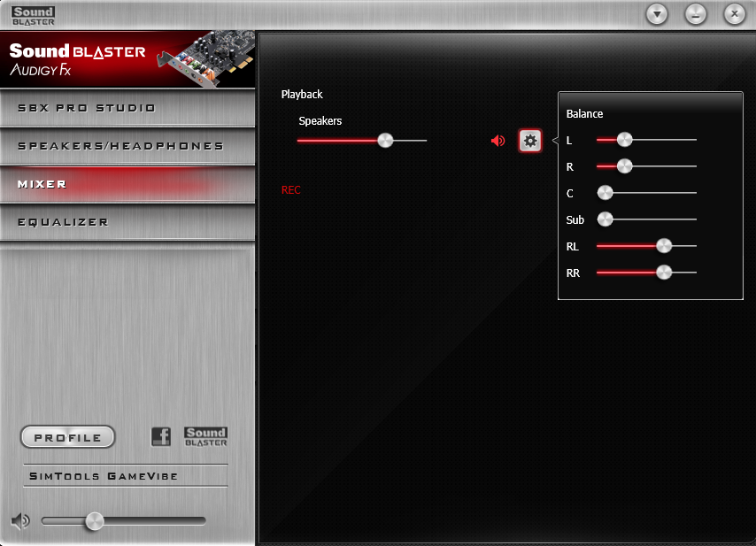The width and height of the screenshot is (756, 546).
Task: Click the Sound Blaster website logo beside Facebook
Action: pyautogui.click(x=206, y=436)
